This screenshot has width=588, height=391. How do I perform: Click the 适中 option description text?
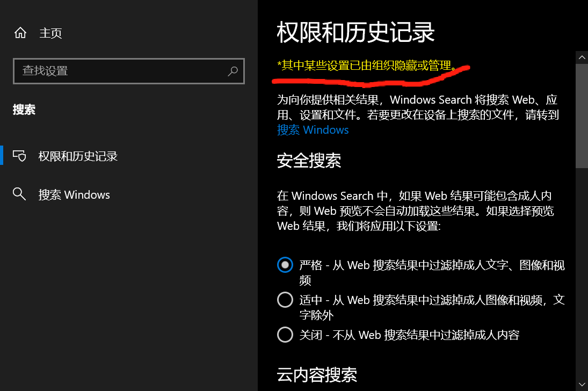click(432, 307)
